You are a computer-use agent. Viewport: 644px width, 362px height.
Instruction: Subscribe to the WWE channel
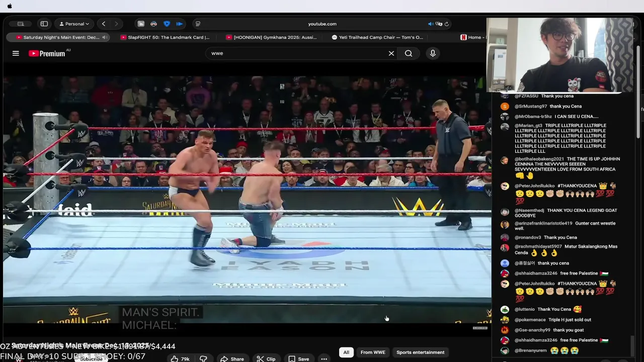(91, 359)
